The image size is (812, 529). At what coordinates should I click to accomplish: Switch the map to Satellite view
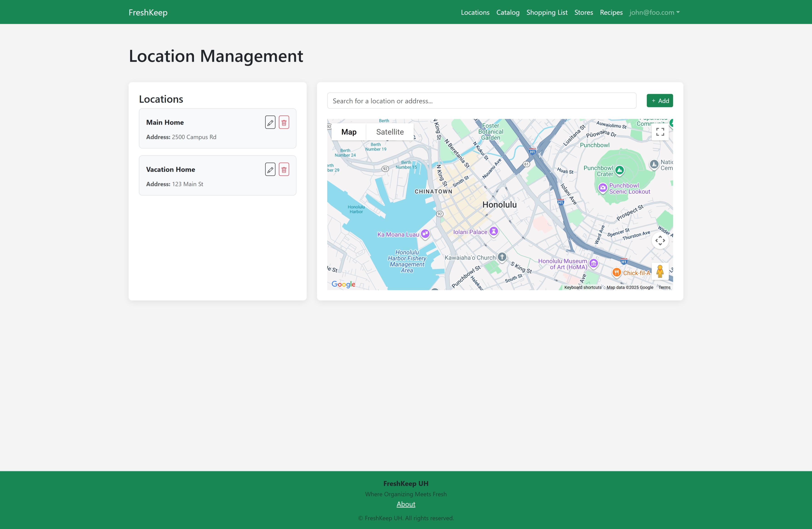pyautogui.click(x=390, y=132)
